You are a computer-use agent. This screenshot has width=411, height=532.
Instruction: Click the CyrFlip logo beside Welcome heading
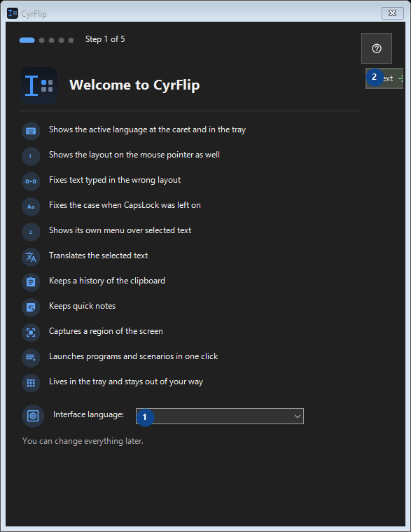(x=39, y=85)
